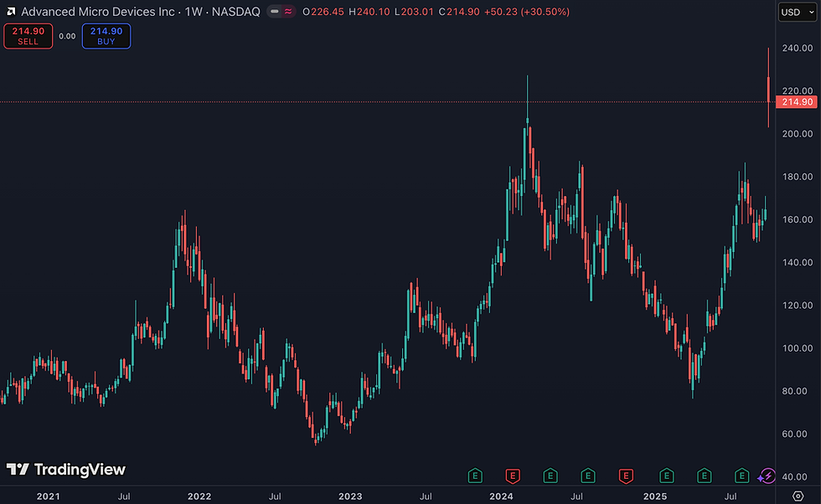Click the 240.00 price axis label
The width and height of the screenshot is (821, 504).
pos(798,49)
